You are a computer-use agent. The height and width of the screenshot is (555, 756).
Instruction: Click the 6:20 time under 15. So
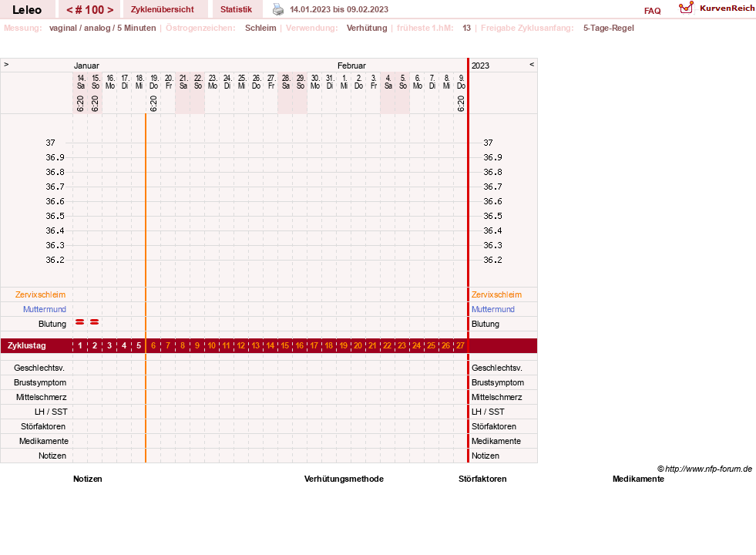(x=95, y=103)
